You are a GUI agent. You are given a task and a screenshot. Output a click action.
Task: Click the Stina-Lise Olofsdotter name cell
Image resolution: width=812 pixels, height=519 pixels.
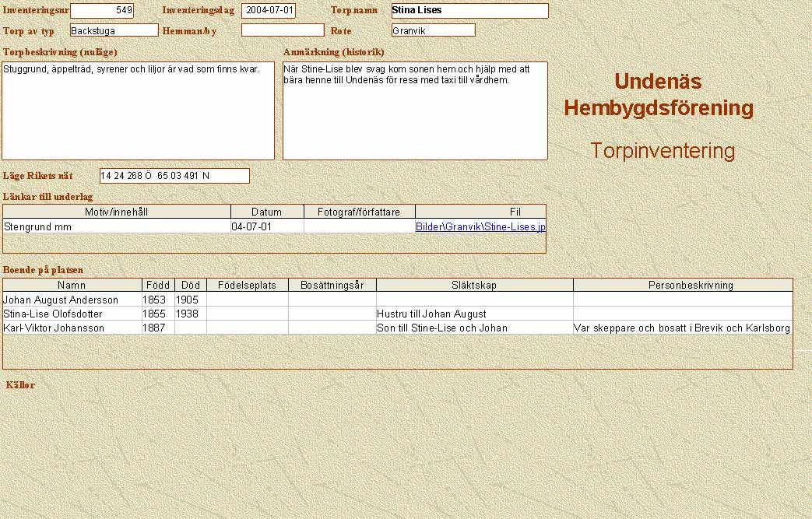point(72,314)
